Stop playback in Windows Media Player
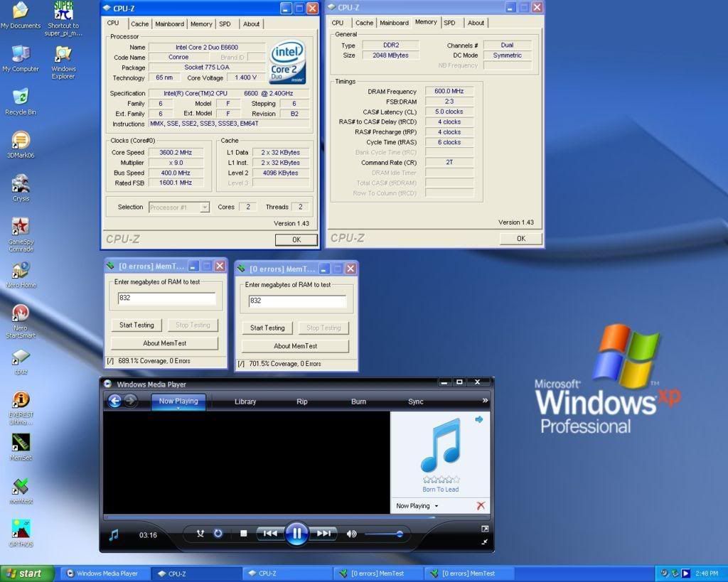Viewport: 728px width, 582px height. tap(243, 534)
